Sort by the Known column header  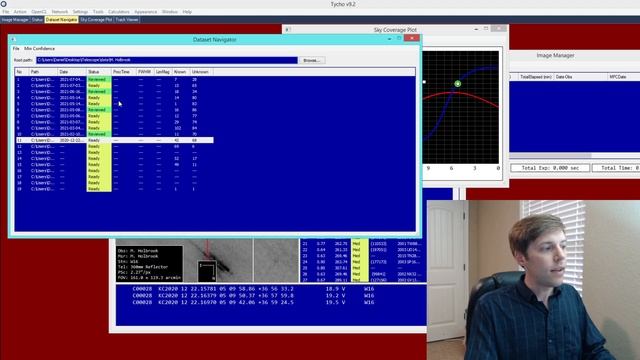click(x=180, y=72)
